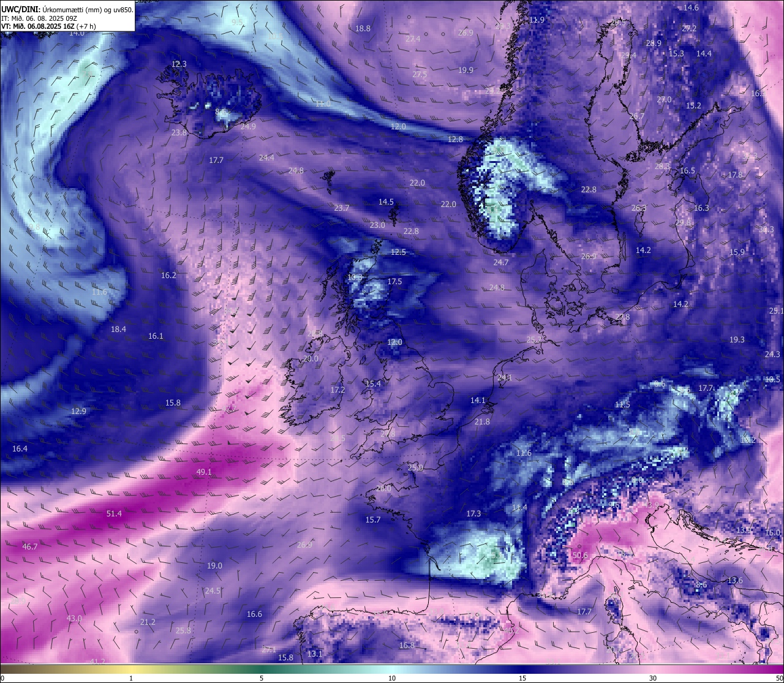Click the dark blue colorbar segment at 15
The height and width of the screenshot is (683, 784).
pos(522,669)
